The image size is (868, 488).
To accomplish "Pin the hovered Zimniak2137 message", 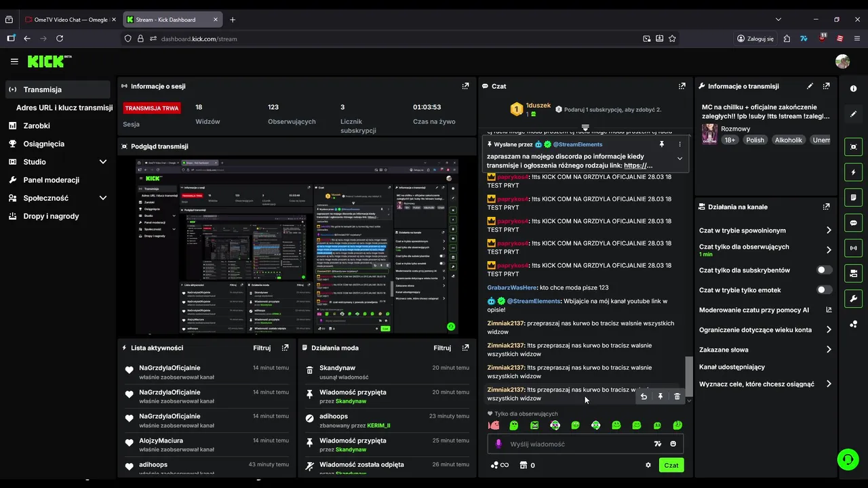I will (x=660, y=396).
